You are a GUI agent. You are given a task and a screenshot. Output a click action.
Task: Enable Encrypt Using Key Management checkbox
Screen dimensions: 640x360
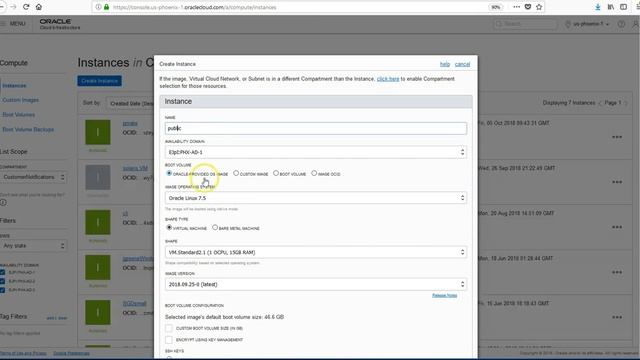[x=169, y=340]
